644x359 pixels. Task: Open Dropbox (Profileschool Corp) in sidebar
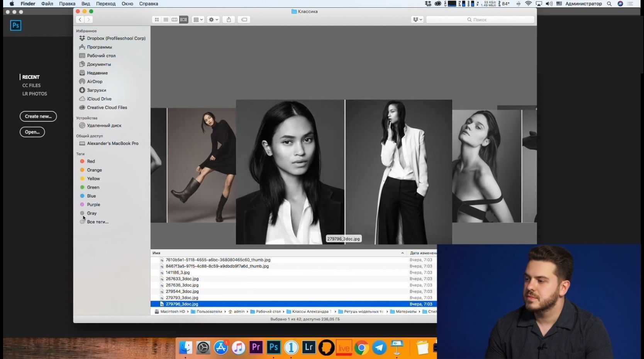point(112,38)
